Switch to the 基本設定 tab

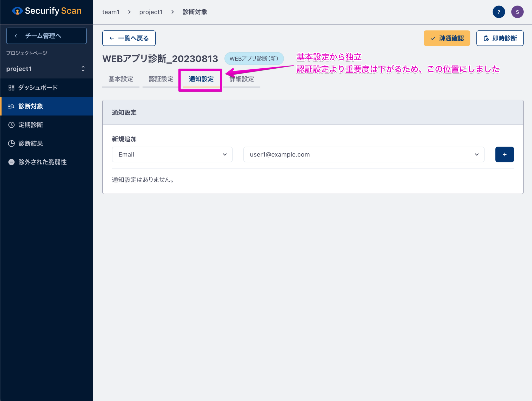coord(121,79)
